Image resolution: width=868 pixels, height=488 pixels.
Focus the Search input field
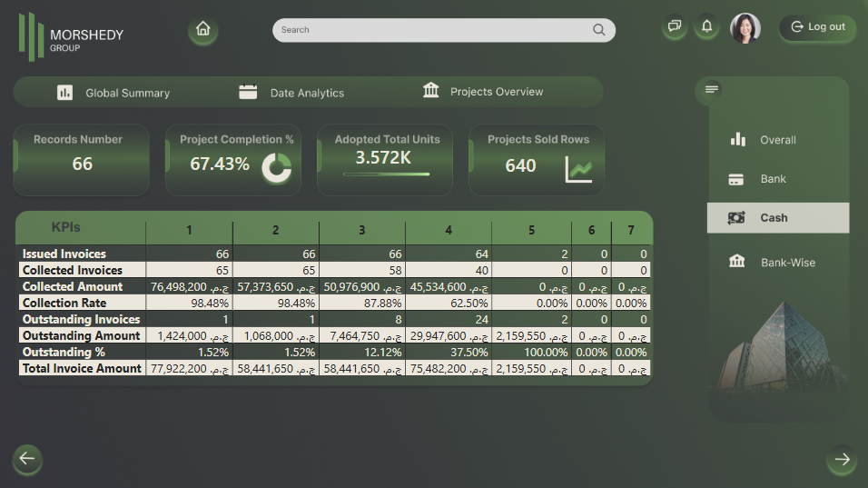(443, 30)
